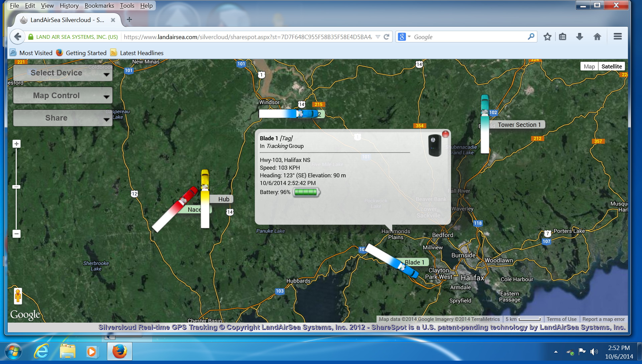Click the Google logo on the map
Screen dimensions: 642x364
[25, 314]
